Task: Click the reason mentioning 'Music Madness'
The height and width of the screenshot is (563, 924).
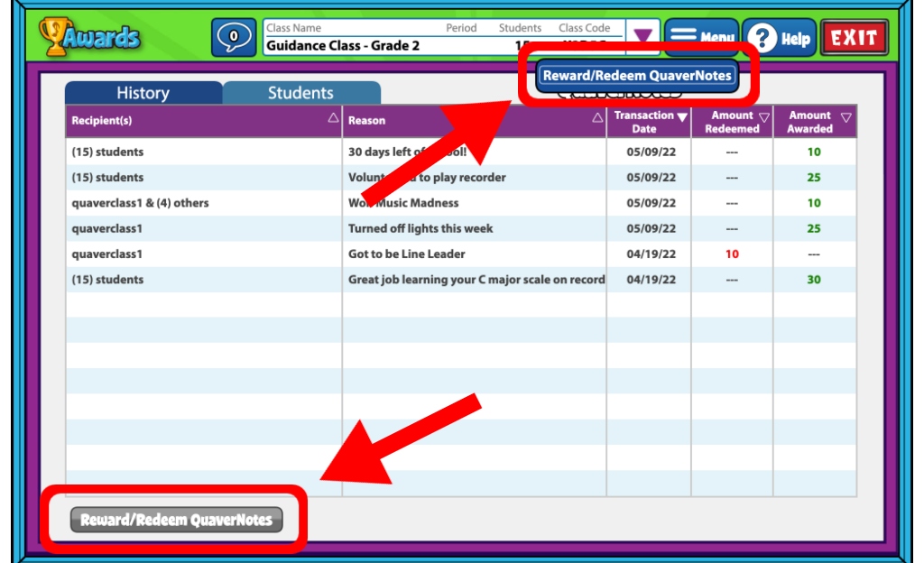Action: coord(403,203)
